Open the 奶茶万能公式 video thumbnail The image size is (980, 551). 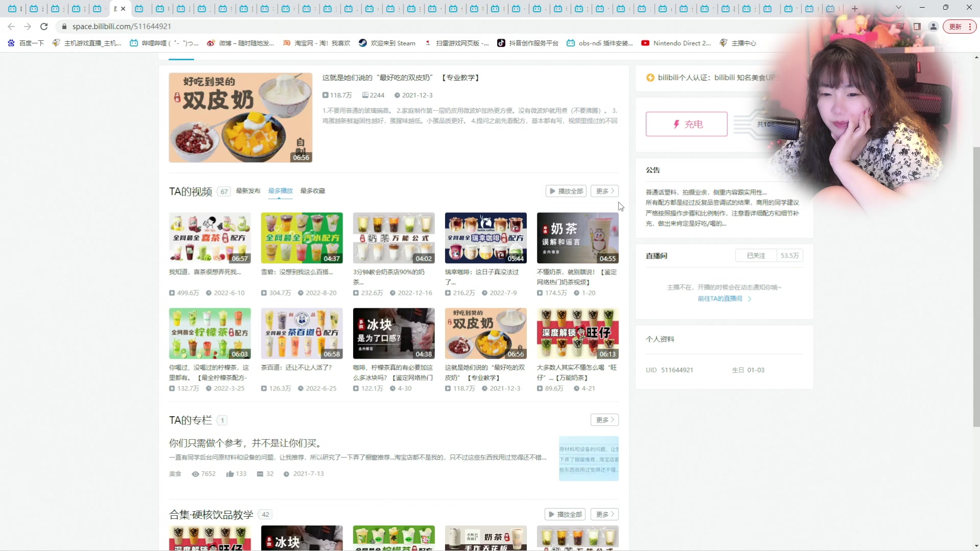pos(394,238)
